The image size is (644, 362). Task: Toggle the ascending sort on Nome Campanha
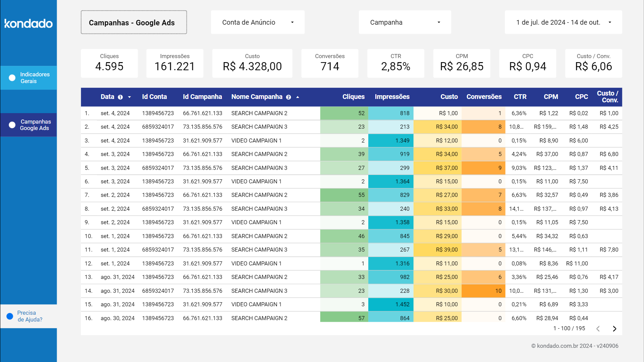(x=297, y=97)
